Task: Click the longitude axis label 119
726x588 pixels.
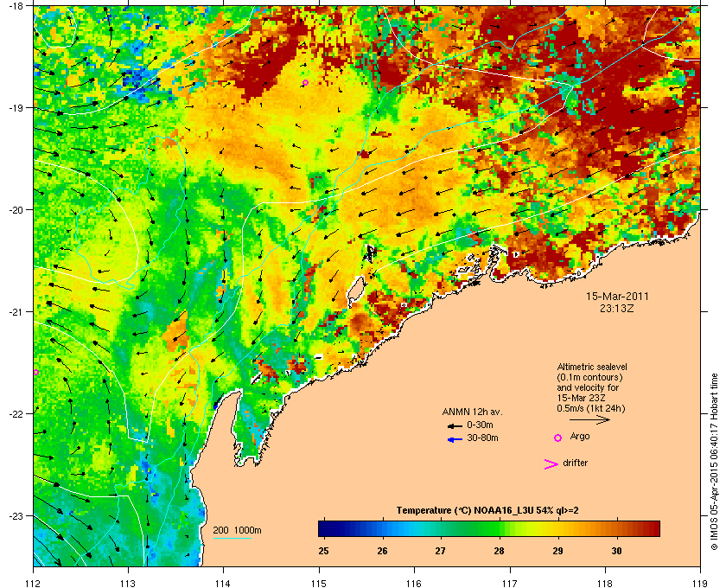Action: (x=700, y=583)
